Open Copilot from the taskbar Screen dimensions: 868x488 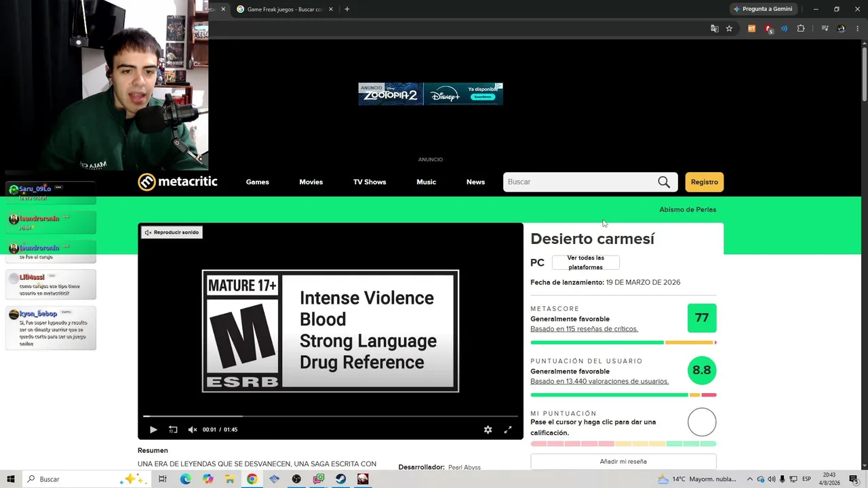click(208, 479)
